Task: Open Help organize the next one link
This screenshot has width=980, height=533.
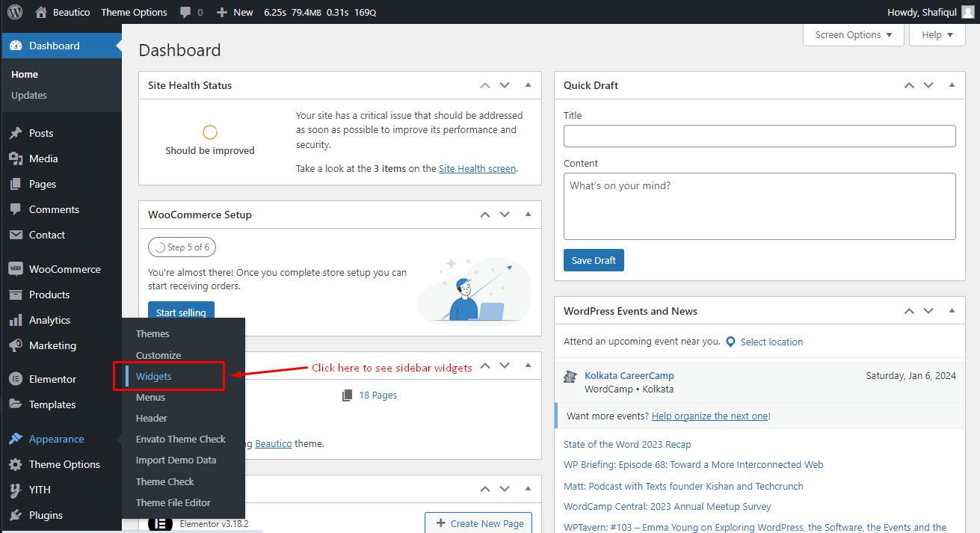Action: [x=709, y=416]
